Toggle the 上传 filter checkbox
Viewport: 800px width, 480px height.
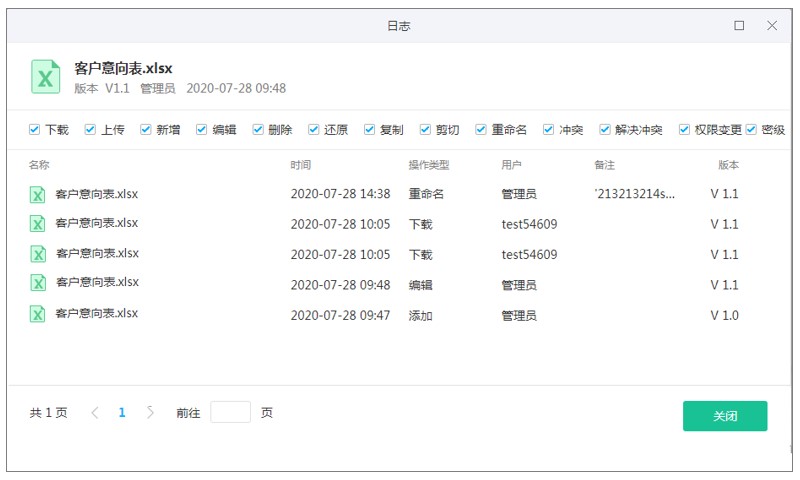coord(91,130)
